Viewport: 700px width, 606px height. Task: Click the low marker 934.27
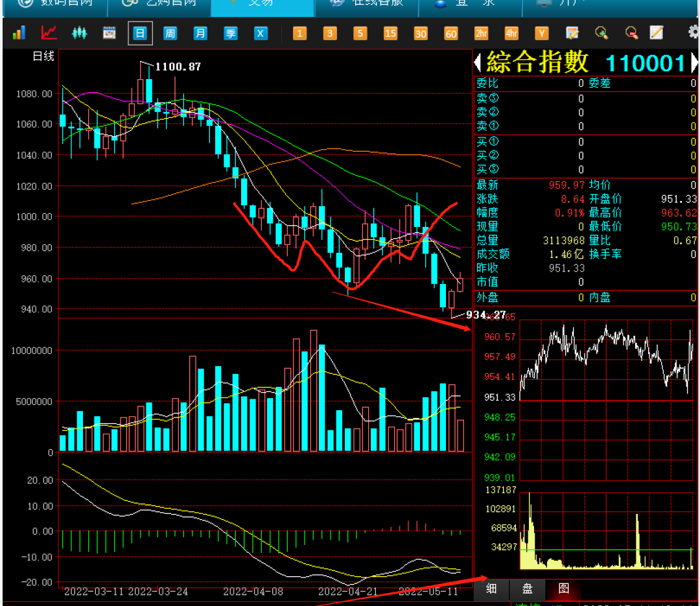485,315
